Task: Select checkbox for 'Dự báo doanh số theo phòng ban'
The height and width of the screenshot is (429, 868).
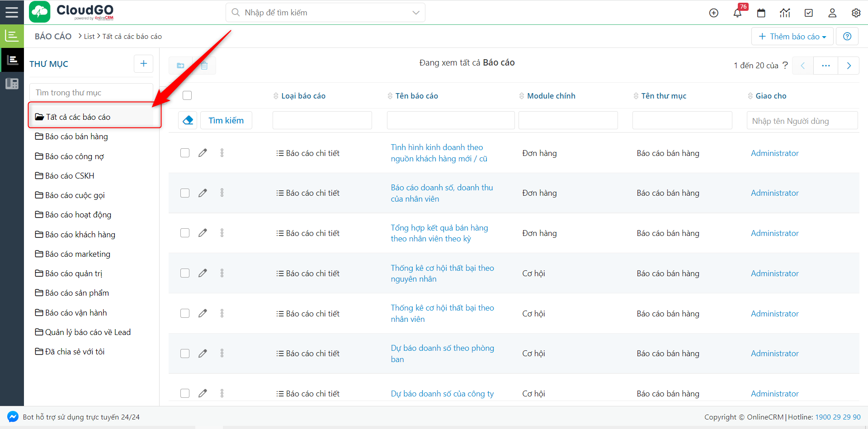Action: coord(185,354)
